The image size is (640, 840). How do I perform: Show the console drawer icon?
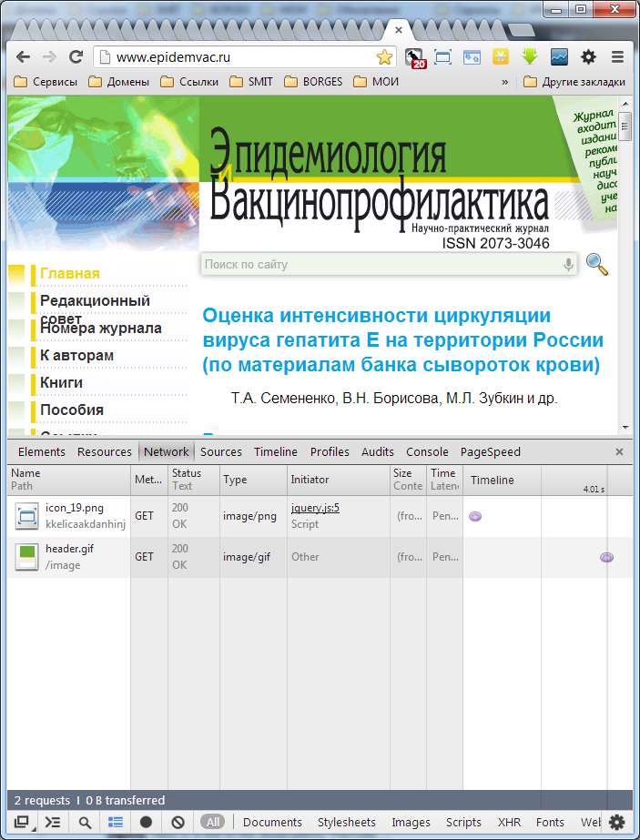(x=53, y=822)
